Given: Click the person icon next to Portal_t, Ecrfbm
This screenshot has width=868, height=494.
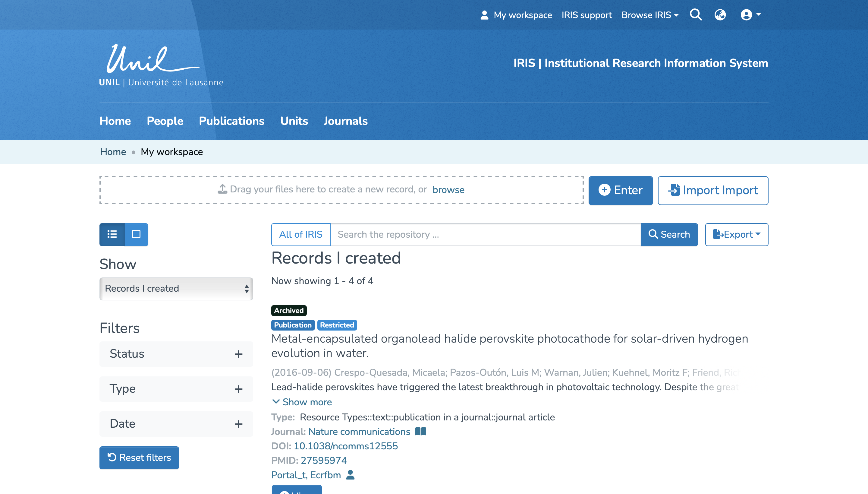Looking at the screenshot, I should point(350,475).
